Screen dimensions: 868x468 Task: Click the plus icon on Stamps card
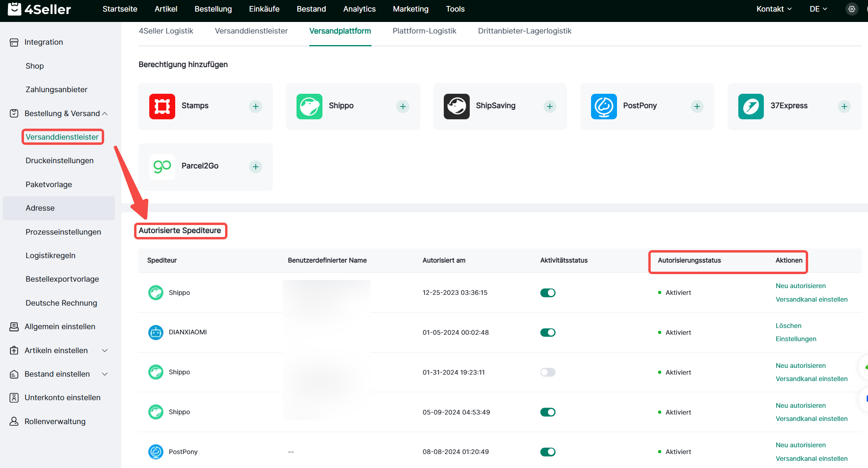(255, 106)
